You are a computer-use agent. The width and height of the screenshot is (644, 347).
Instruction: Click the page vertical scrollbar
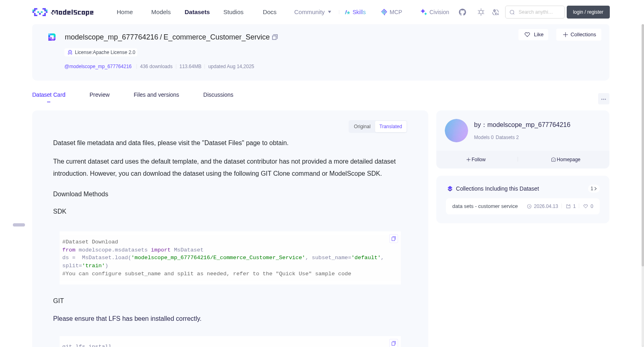tap(643, 145)
